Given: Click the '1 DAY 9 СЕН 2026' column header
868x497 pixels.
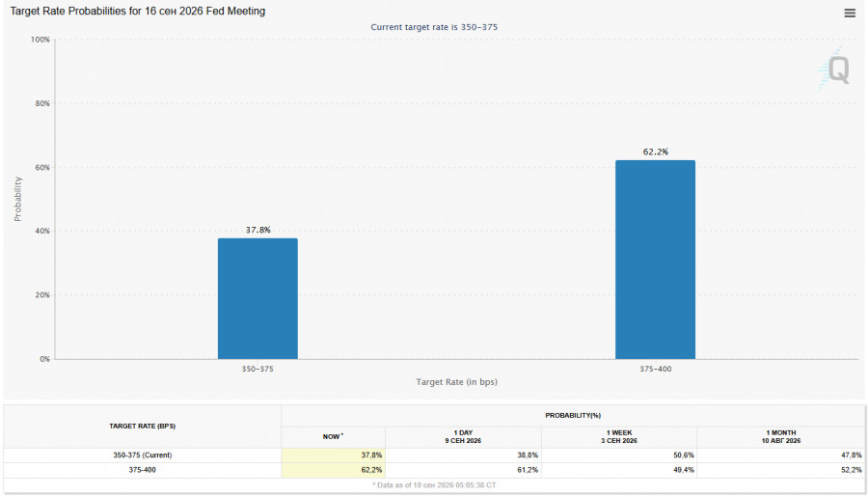Looking at the screenshot, I should [463, 436].
